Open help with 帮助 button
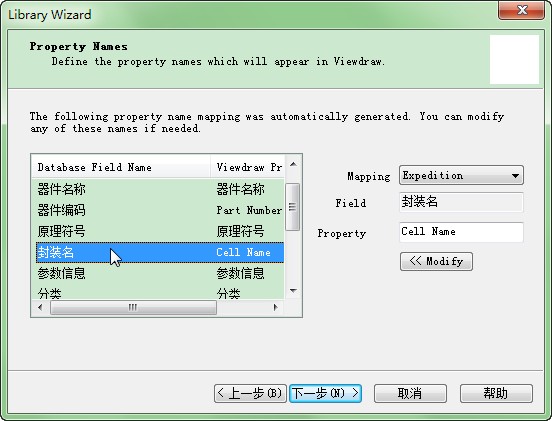This screenshot has height=421, width=552. pyautogui.click(x=496, y=393)
